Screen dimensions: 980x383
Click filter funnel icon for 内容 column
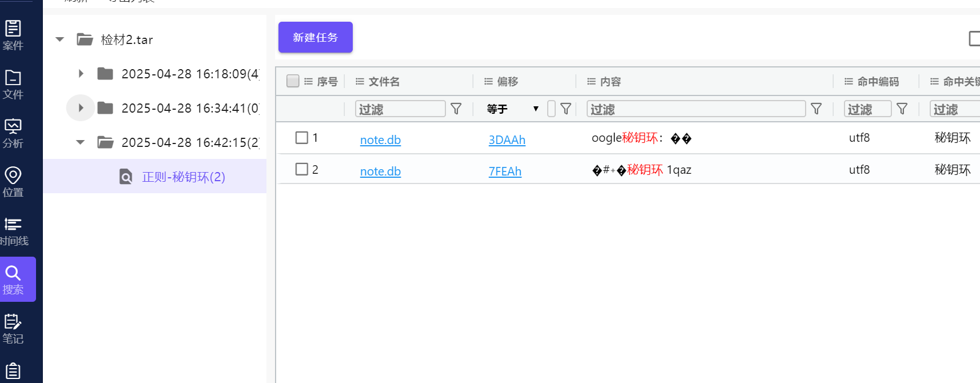[x=816, y=109]
